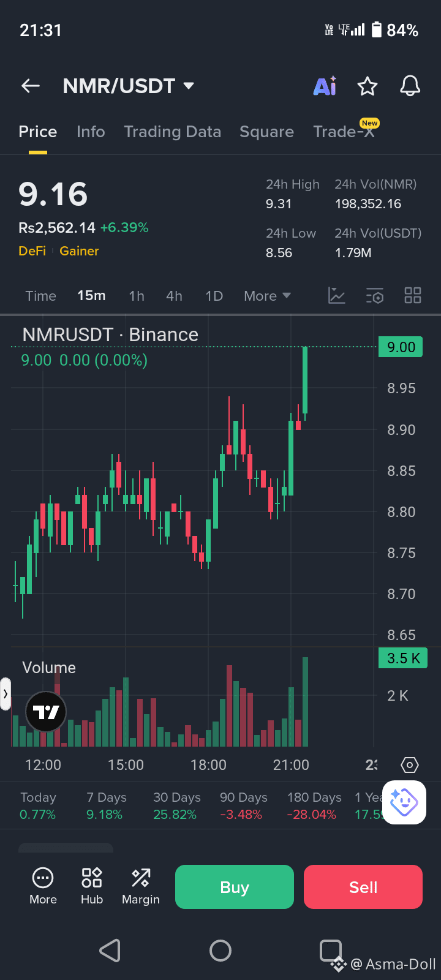Tap the TradingView logo badge
This screenshot has height=980, width=441.
pyautogui.click(x=46, y=712)
